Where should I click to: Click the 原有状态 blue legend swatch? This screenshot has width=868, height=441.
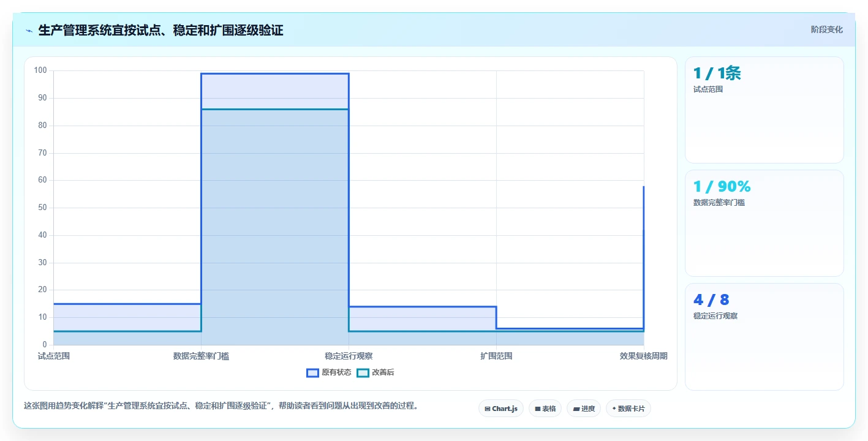click(x=312, y=372)
